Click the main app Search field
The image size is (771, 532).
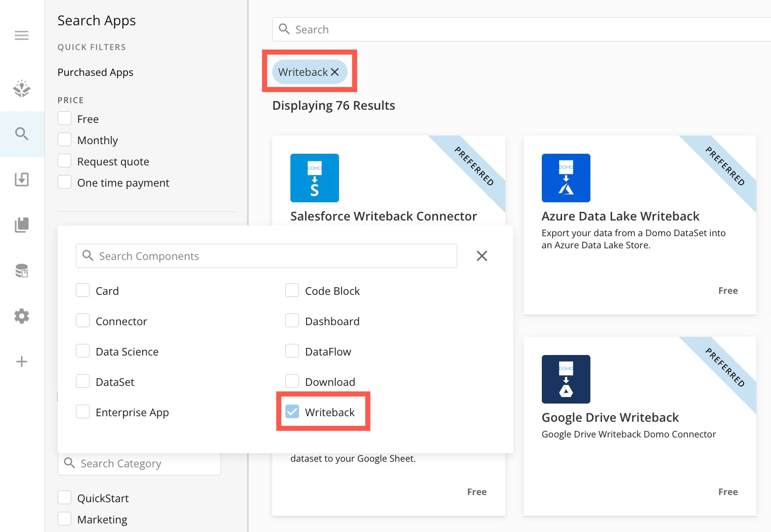coord(522,29)
